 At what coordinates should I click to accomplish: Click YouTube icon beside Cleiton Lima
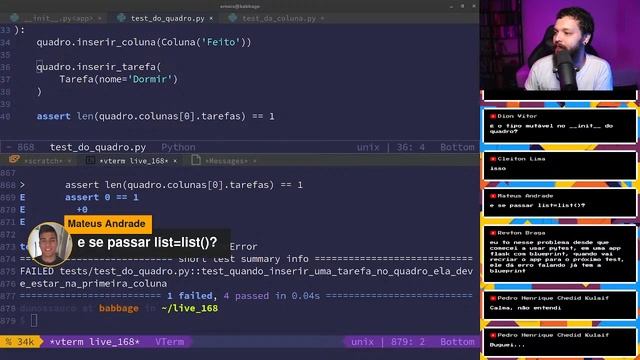coord(493,159)
